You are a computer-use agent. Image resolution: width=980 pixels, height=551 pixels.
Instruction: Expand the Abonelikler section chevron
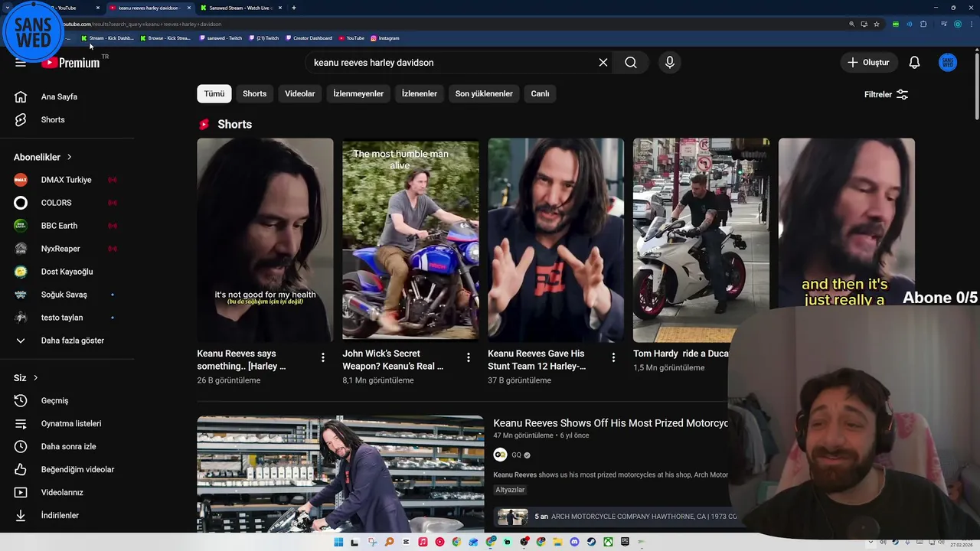pos(69,157)
